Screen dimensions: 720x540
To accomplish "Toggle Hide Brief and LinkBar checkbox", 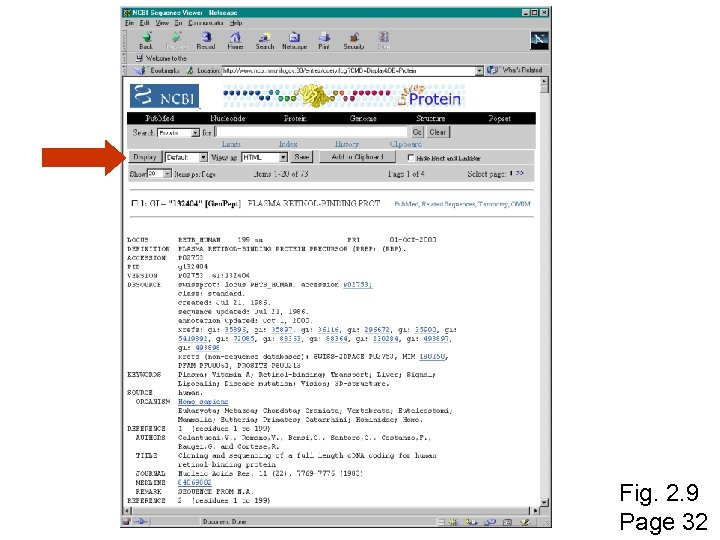I will 411,158.
